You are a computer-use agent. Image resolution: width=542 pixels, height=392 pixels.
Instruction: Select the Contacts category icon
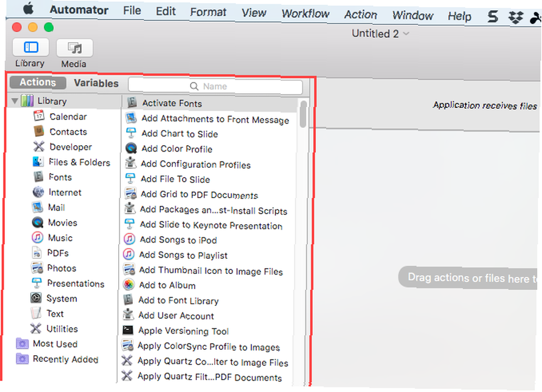(38, 131)
